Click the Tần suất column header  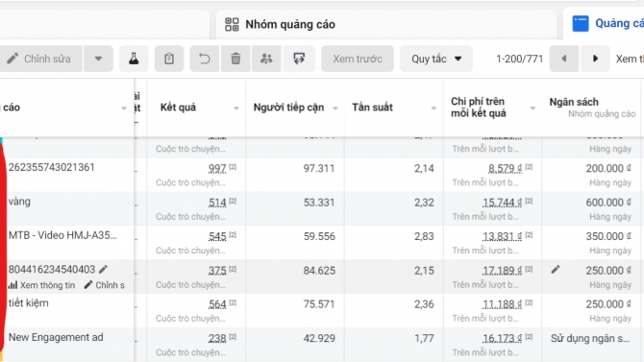[x=372, y=108]
